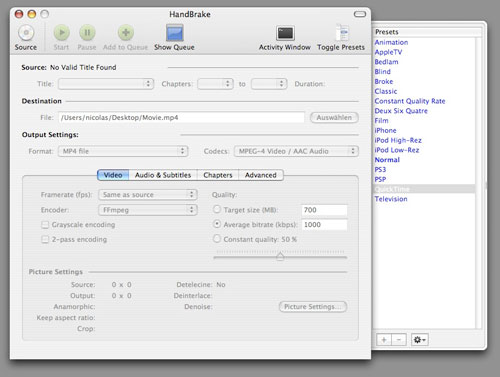The image size is (500, 377).
Task: Select Average bitrate (kbps) radio button
Action: 217,224
